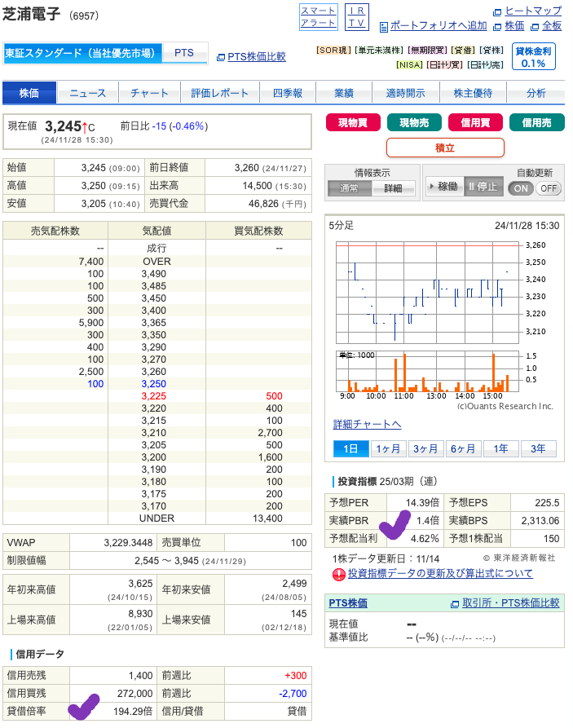The width and height of the screenshot is (573, 728).
Task: Click the 積立 button
Action: 445,148
